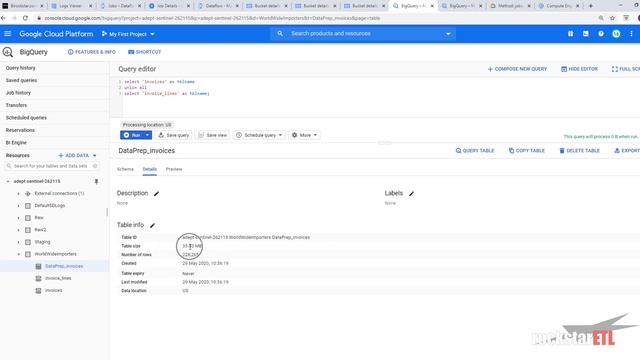Click the WorldWideImporters dataset icon
The image size is (640, 360).
[x=28, y=254]
